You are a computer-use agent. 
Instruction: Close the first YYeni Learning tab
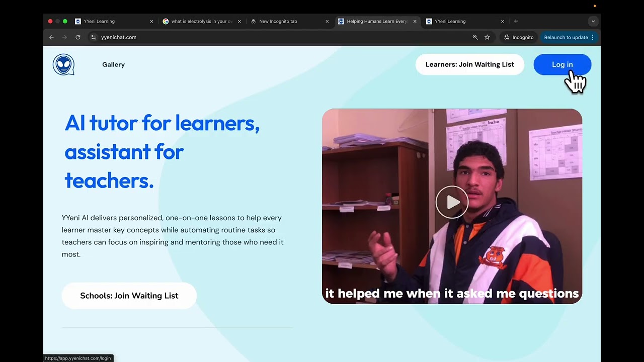pos(151,22)
